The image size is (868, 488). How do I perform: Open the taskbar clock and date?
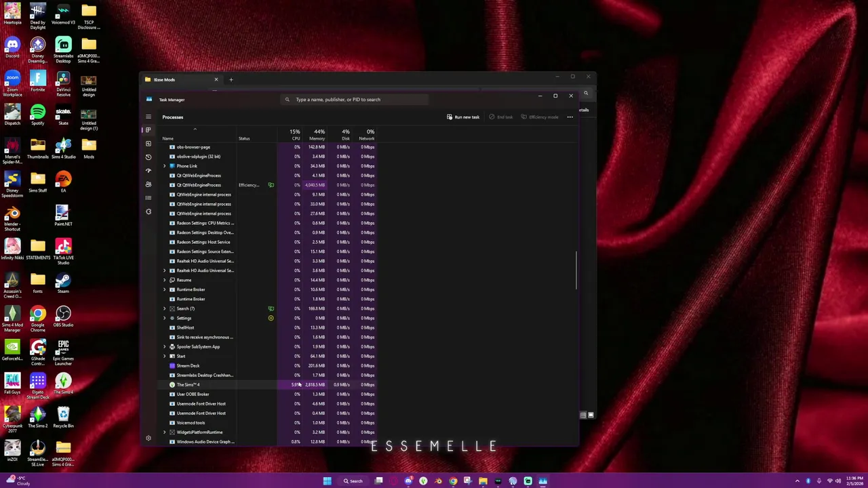(853, 481)
